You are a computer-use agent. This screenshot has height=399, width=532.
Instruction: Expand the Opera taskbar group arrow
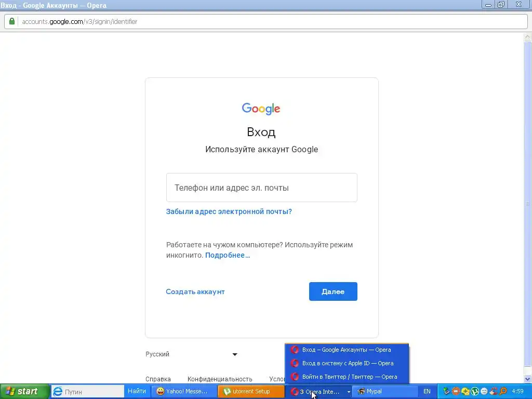pos(349,392)
